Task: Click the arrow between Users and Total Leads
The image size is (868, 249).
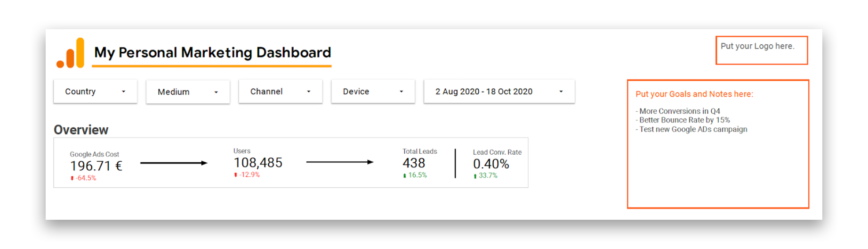Action: point(340,162)
